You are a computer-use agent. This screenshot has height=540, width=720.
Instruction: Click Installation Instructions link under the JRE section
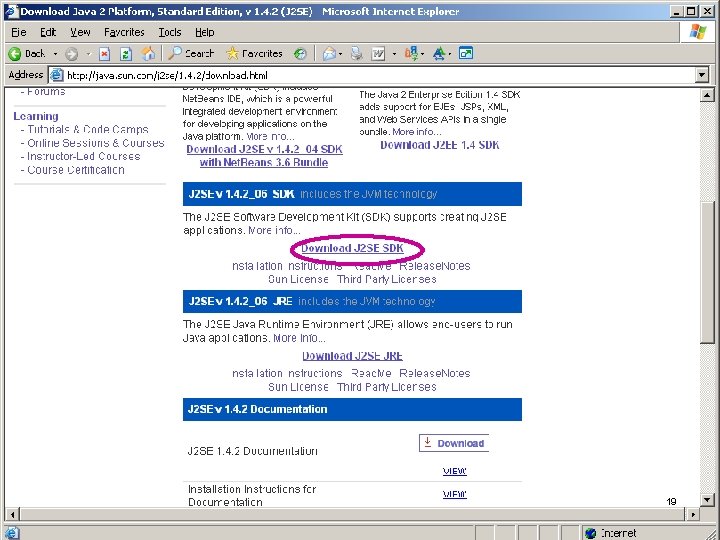[x=287, y=373]
